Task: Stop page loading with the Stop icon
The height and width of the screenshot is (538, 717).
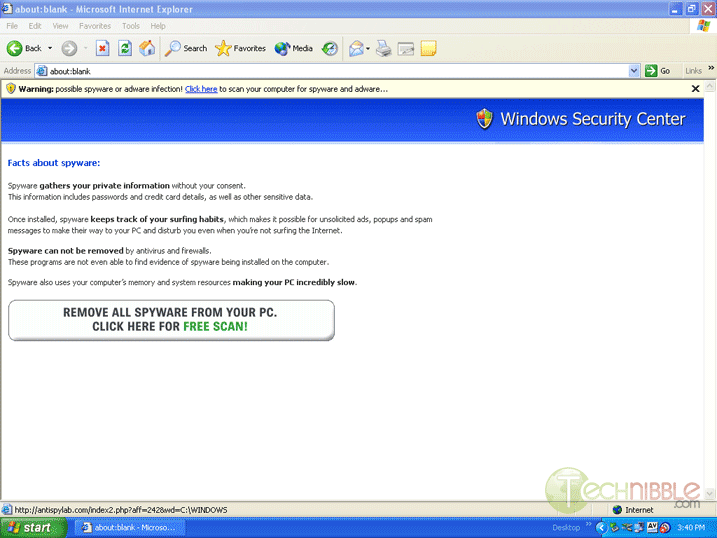Action: [102, 48]
